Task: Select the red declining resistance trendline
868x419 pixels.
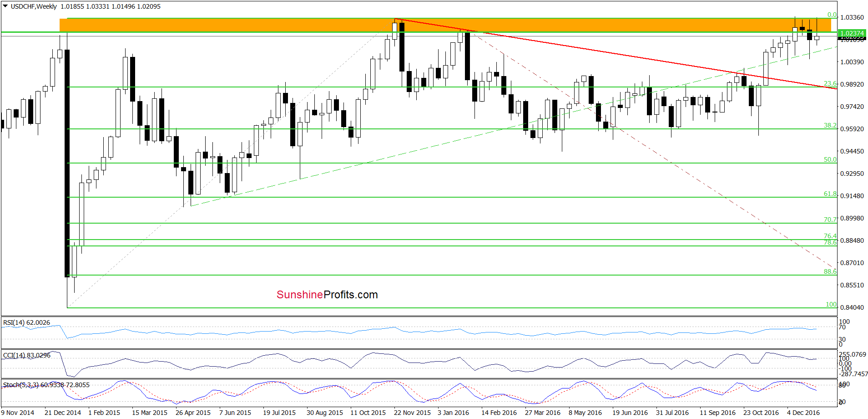Action: coord(615,54)
